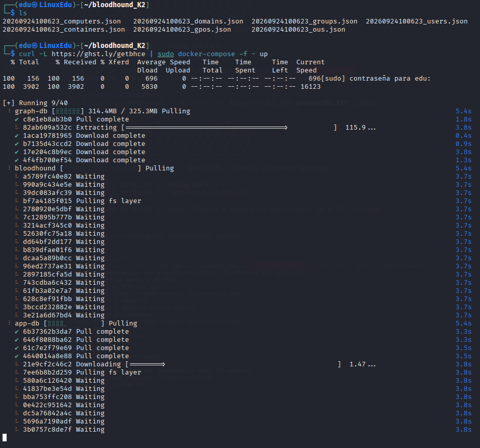The height and width of the screenshot is (448, 480).
Task: Select the '314.4MB / 325.3MB' size text
Action: [x=123, y=111]
